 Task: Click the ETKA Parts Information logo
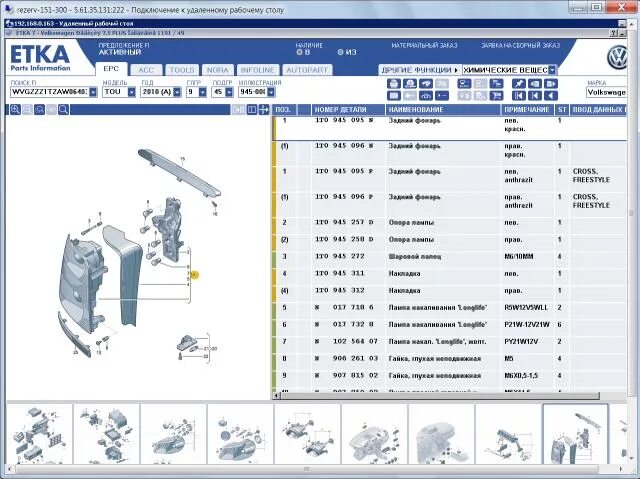[40, 58]
